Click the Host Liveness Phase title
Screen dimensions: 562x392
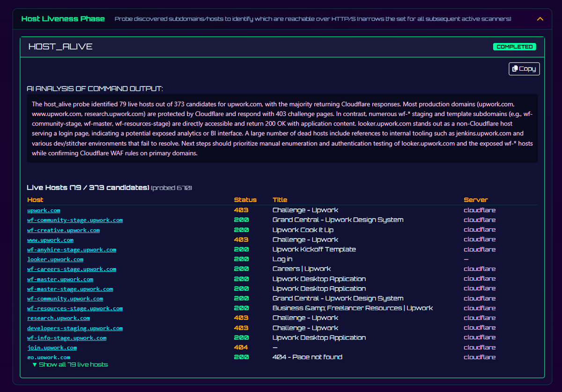pos(63,19)
